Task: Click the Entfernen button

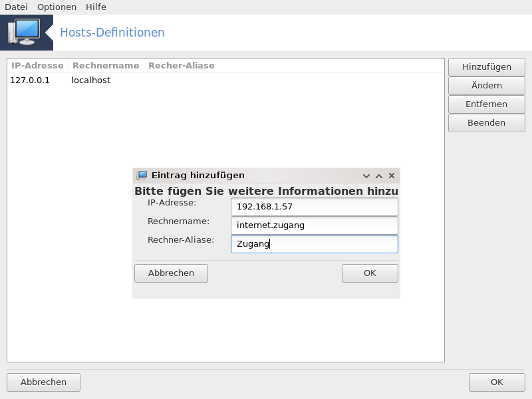Action: pyautogui.click(x=487, y=104)
